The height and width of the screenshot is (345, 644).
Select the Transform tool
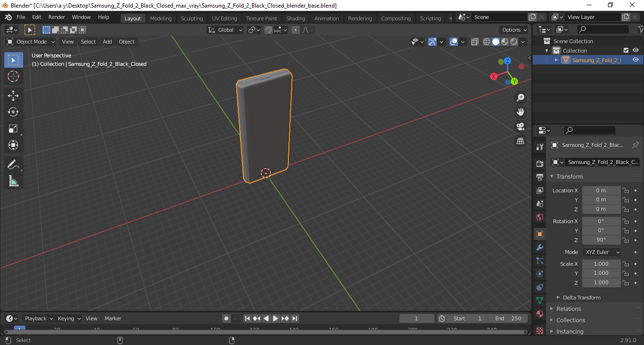(13, 145)
